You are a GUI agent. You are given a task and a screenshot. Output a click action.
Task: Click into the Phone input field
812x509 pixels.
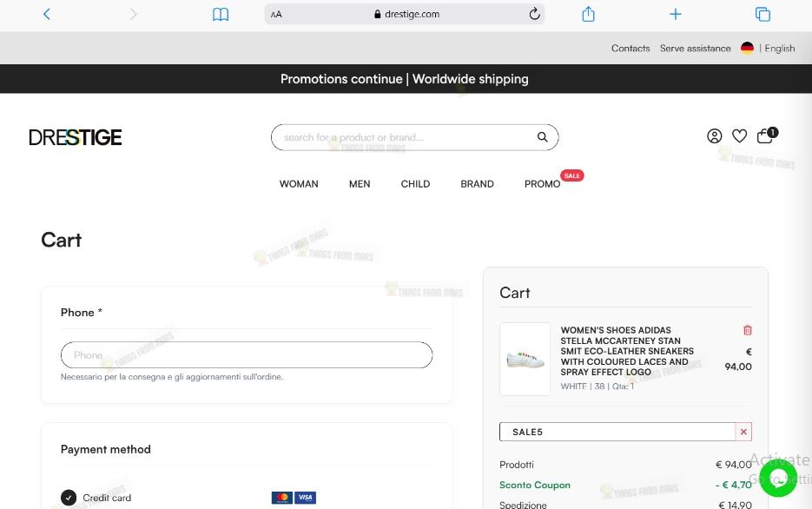(247, 355)
